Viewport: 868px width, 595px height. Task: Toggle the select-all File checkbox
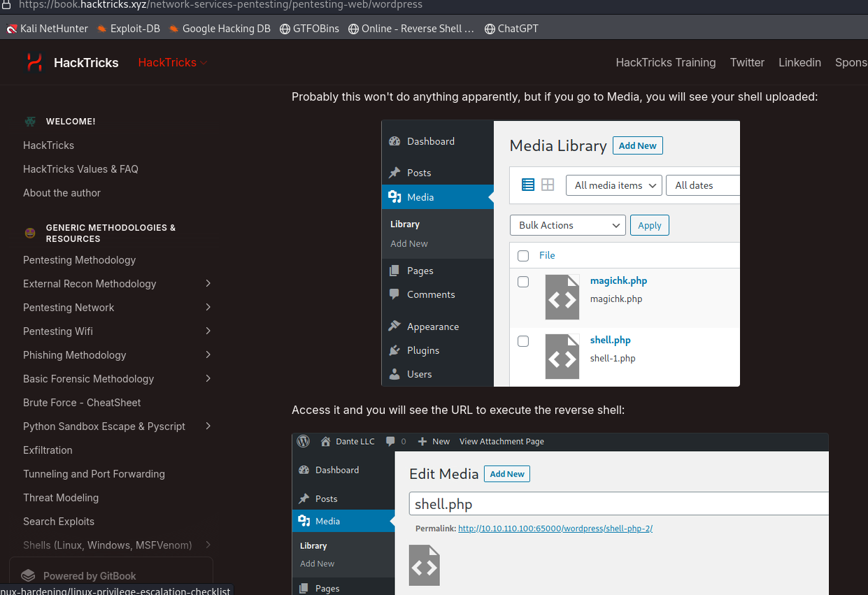click(523, 256)
